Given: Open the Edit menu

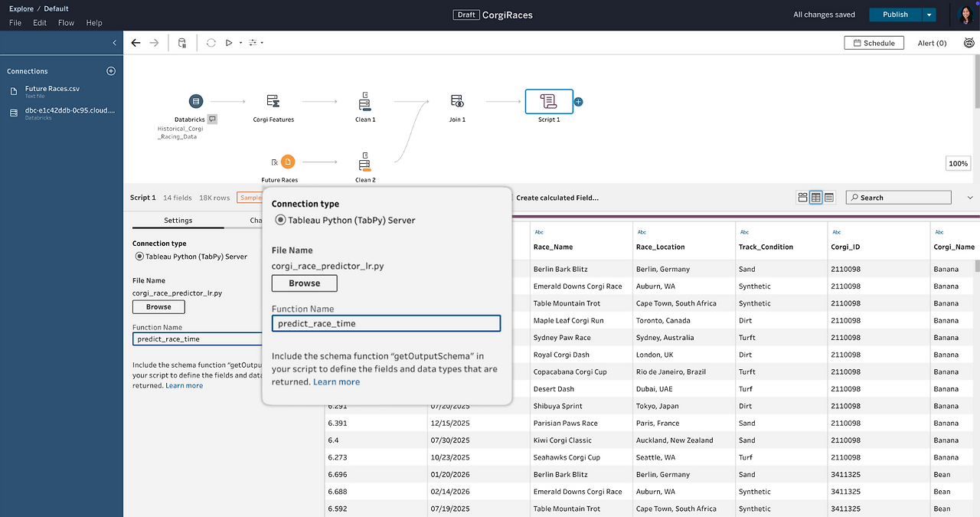Looking at the screenshot, I should click(x=40, y=23).
